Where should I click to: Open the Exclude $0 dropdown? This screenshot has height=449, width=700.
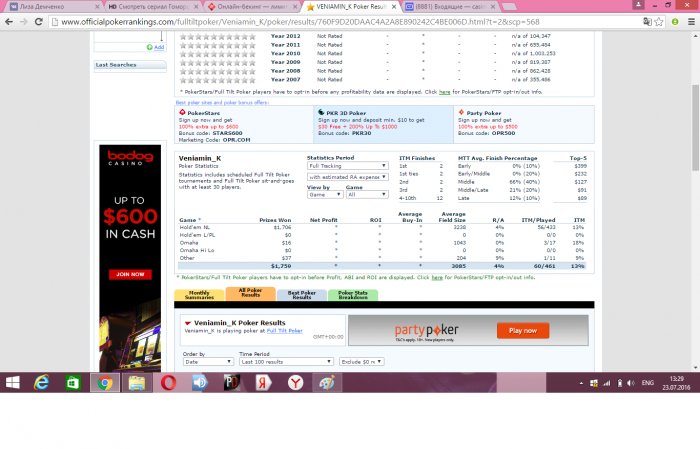click(361, 362)
